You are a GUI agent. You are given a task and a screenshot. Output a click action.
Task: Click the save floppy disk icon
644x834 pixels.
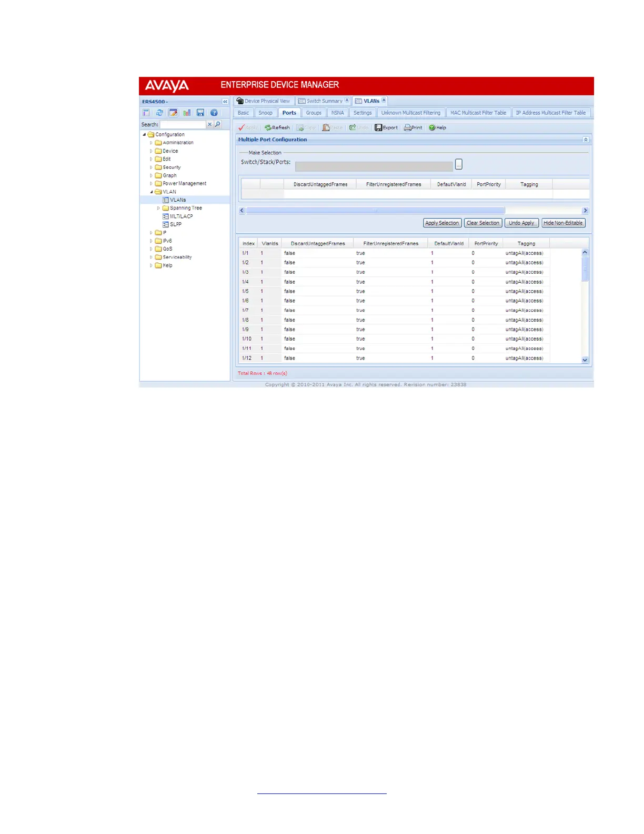point(200,113)
